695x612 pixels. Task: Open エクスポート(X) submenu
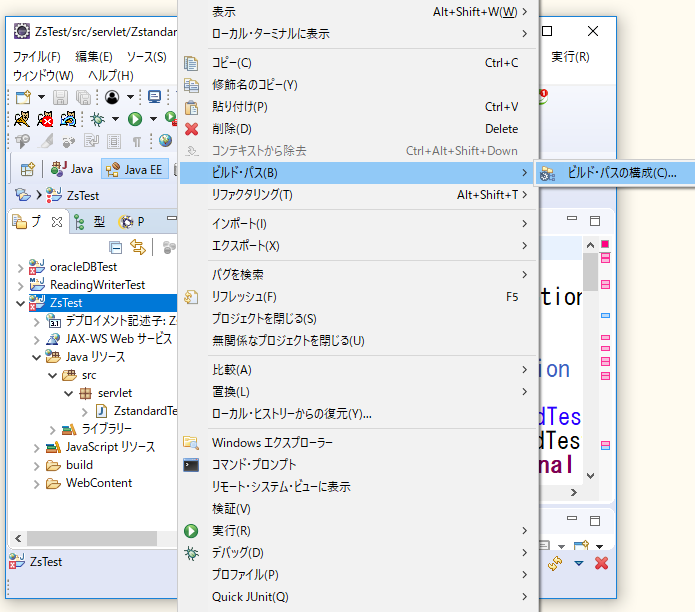click(x=359, y=246)
